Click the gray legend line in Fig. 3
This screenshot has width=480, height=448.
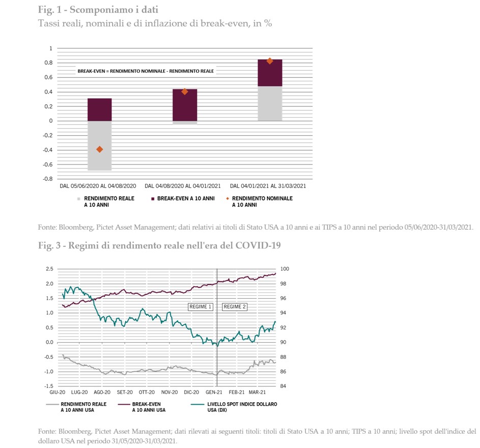[x=52, y=404]
